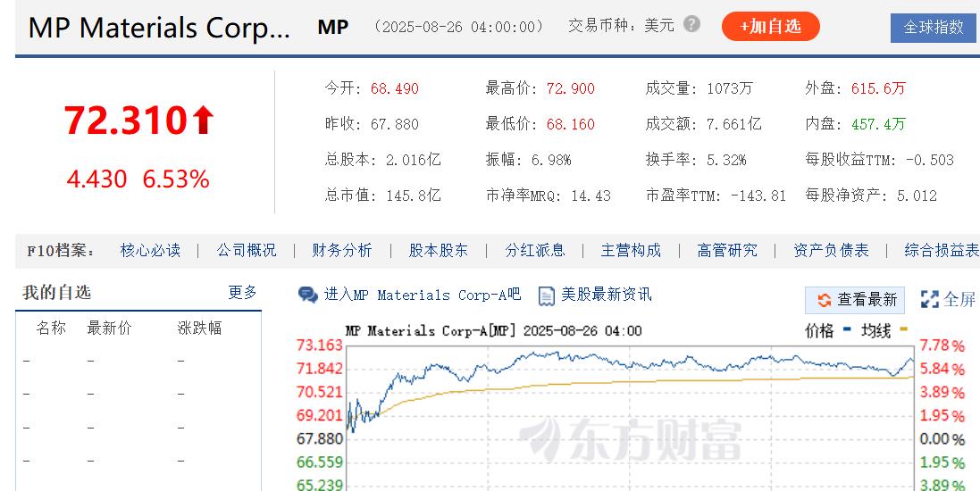This screenshot has width=980, height=491.
Task: Click 最低价 value 68.160
Action: [571, 124]
